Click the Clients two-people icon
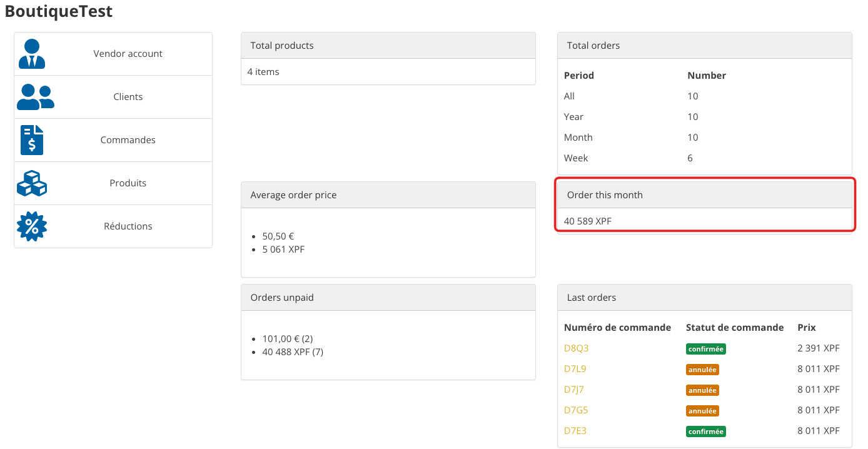 click(35, 97)
